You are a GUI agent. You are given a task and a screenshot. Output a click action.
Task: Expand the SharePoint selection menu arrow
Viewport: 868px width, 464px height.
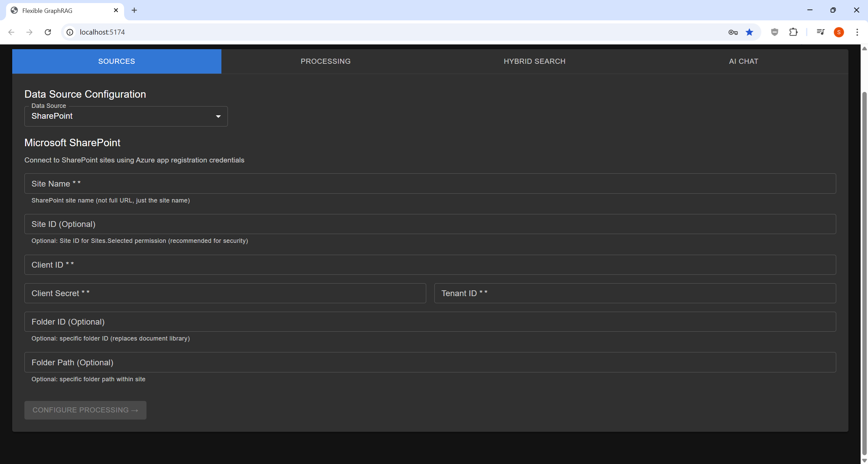coord(217,116)
